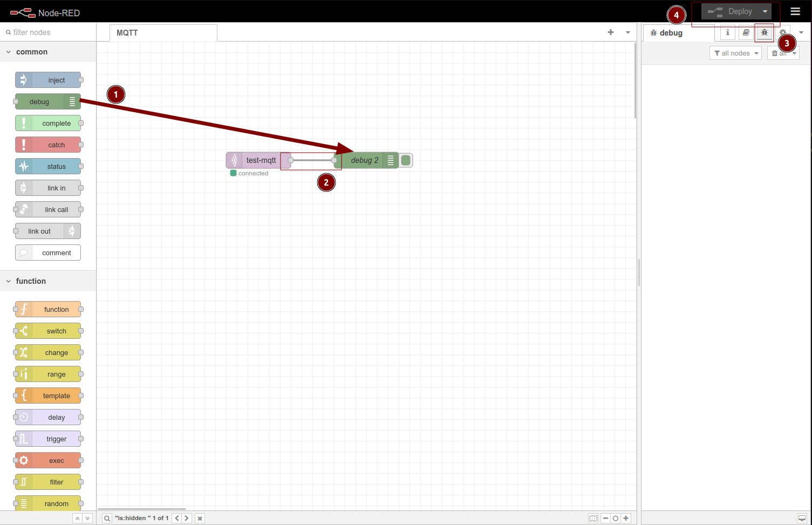Viewport: 812px width, 525px height.
Task: Open the information sidebar tab
Action: [x=727, y=33]
